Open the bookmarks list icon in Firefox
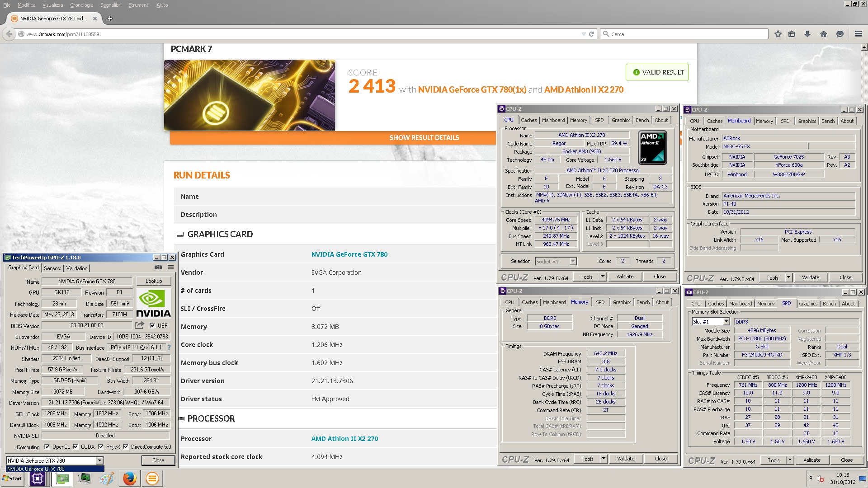Image resolution: width=868 pixels, height=488 pixels. [792, 34]
